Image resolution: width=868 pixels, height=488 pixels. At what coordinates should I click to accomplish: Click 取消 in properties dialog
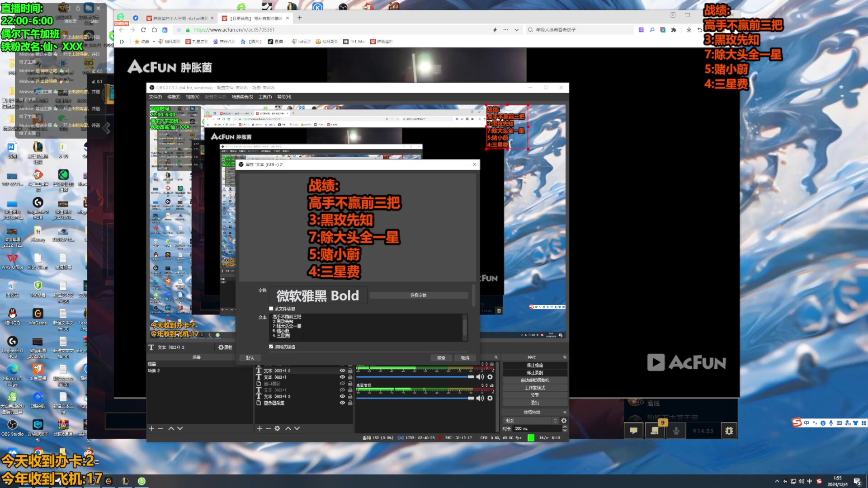click(x=465, y=358)
